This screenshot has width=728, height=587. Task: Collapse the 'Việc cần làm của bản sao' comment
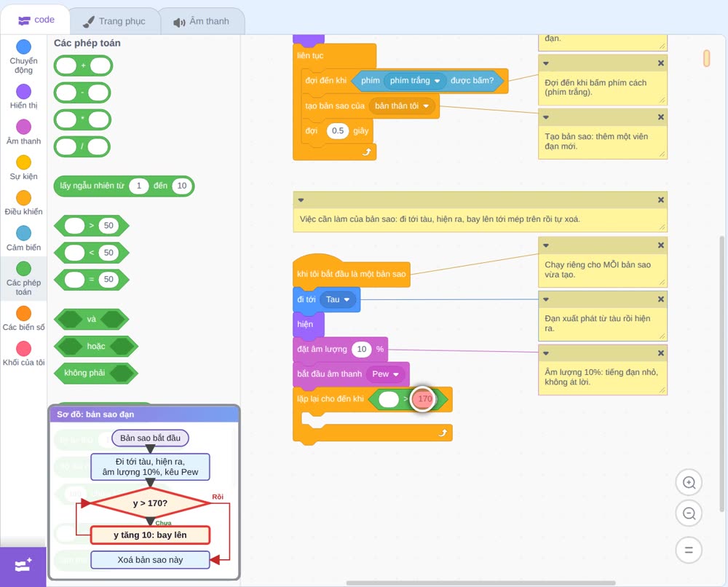[301, 200]
